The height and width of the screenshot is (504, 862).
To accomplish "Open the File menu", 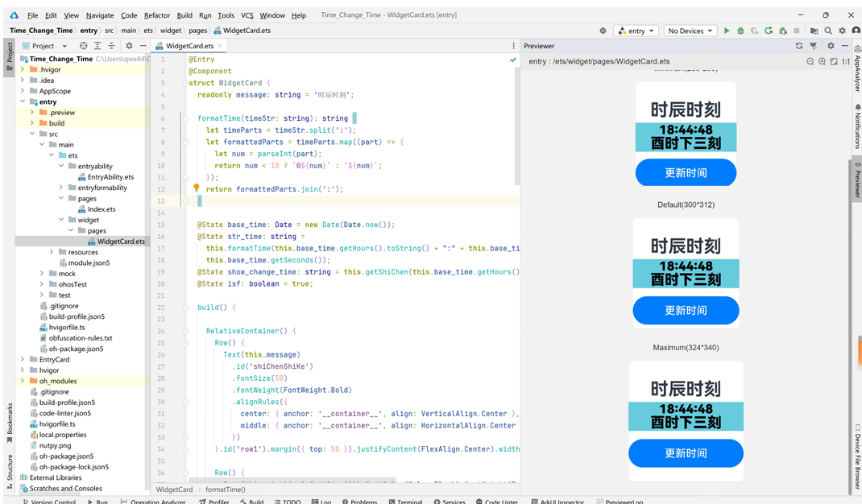I will tap(32, 15).
